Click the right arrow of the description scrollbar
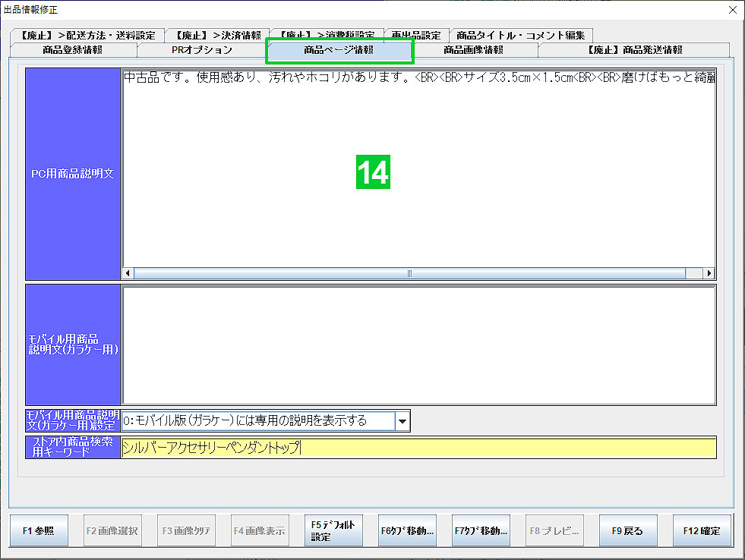Viewport: 745px width, 560px height. pyautogui.click(x=709, y=273)
